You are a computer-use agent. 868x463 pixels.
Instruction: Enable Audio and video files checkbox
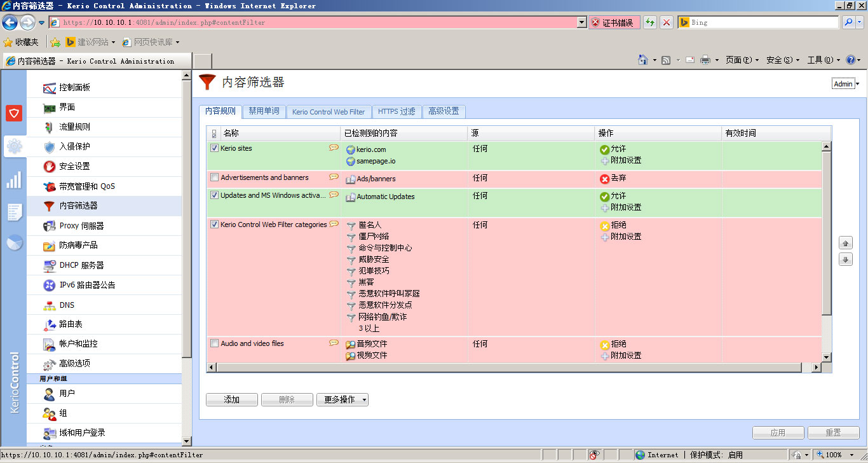215,343
